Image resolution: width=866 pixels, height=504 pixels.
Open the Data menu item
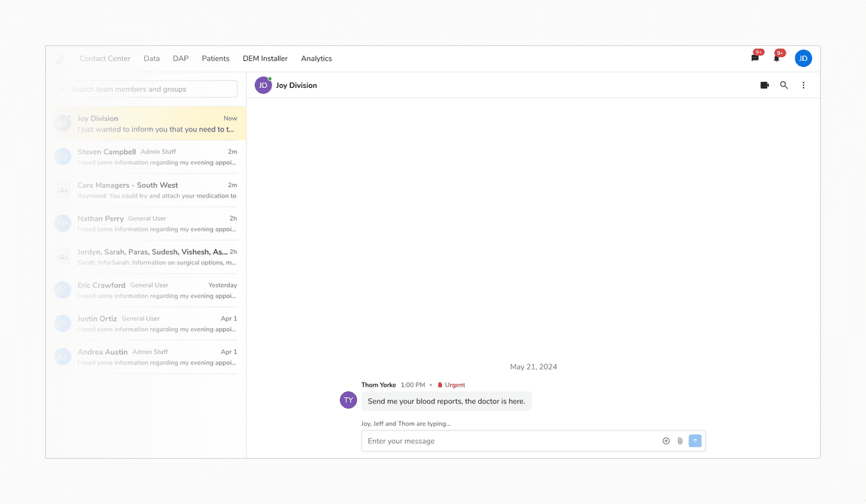click(x=152, y=59)
